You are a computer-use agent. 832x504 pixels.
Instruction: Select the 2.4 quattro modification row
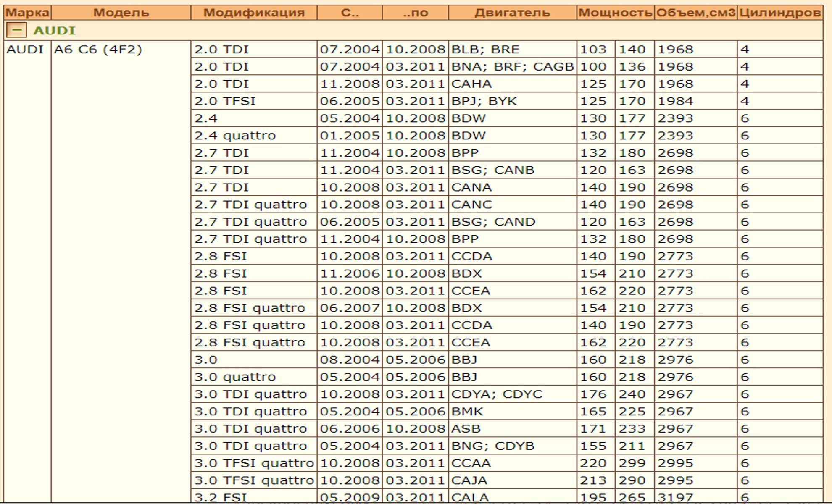point(235,136)
